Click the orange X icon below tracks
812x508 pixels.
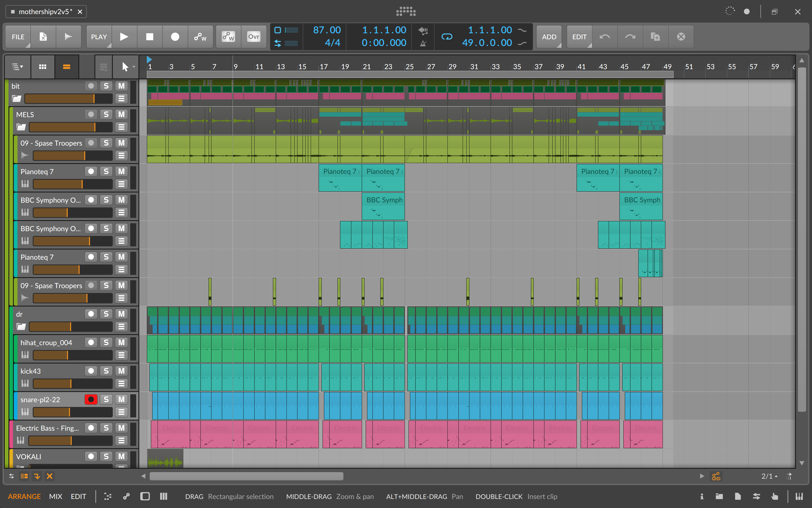coord(50,476)
